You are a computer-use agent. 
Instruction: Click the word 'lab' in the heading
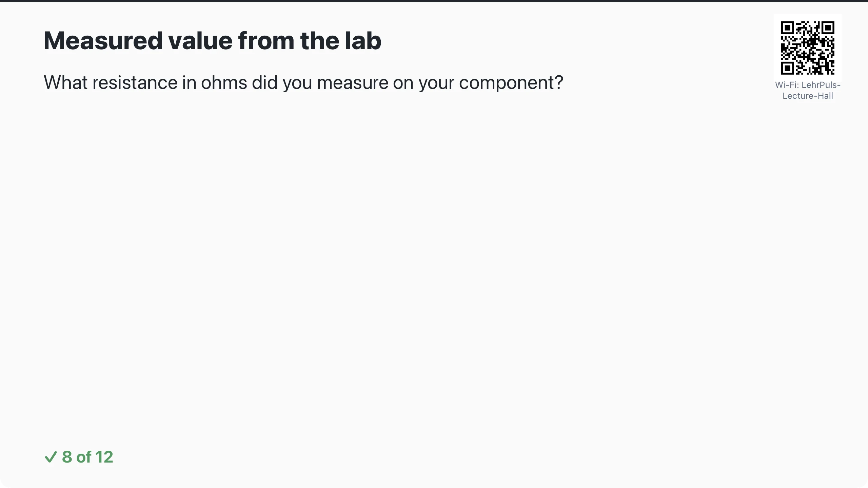click(363, 41)
